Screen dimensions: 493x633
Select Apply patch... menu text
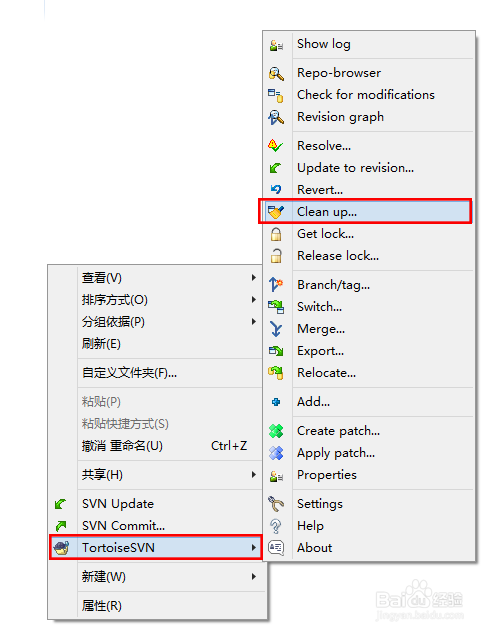coord(336,453)
